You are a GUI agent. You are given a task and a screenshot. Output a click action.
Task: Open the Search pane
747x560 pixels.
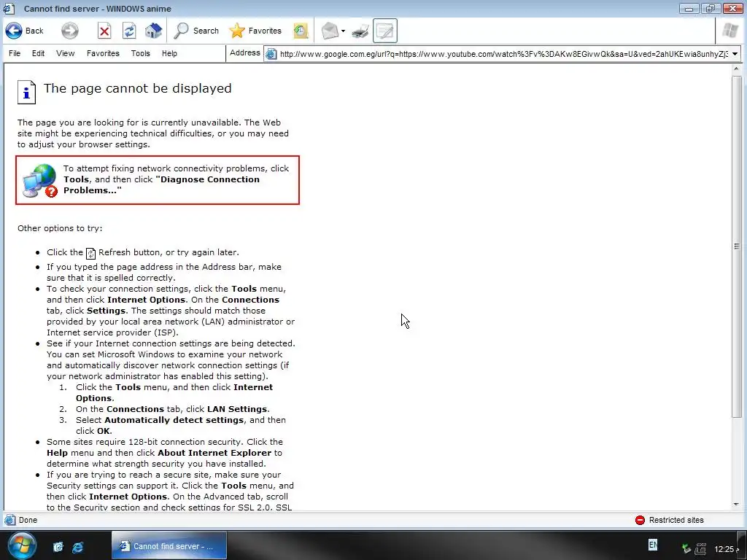point(196,31)
